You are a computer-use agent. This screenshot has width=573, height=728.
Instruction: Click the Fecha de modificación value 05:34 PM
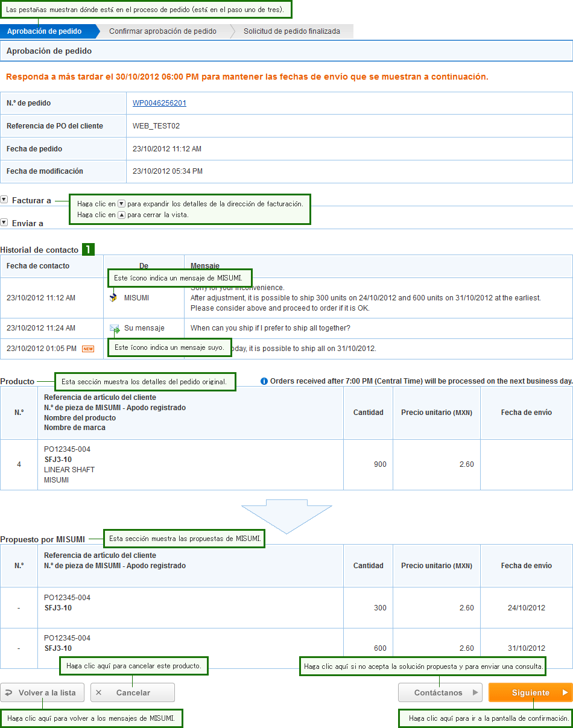click(168, 171)
